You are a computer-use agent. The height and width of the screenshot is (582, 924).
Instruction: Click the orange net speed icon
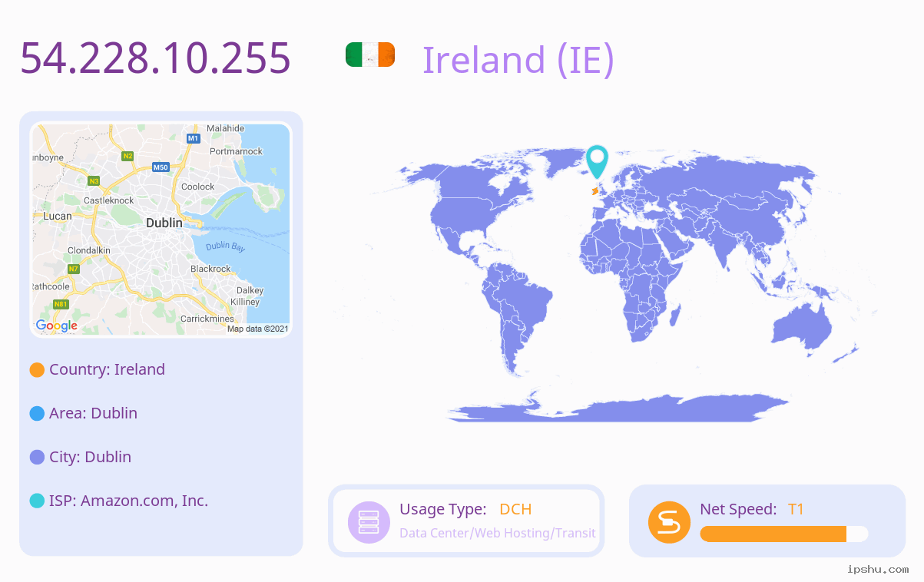(670, 522)
